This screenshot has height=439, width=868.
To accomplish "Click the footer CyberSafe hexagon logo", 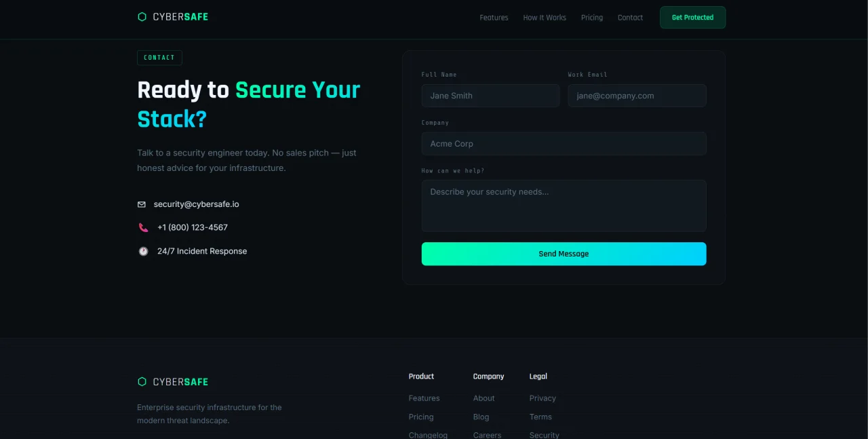I will 142,382.
